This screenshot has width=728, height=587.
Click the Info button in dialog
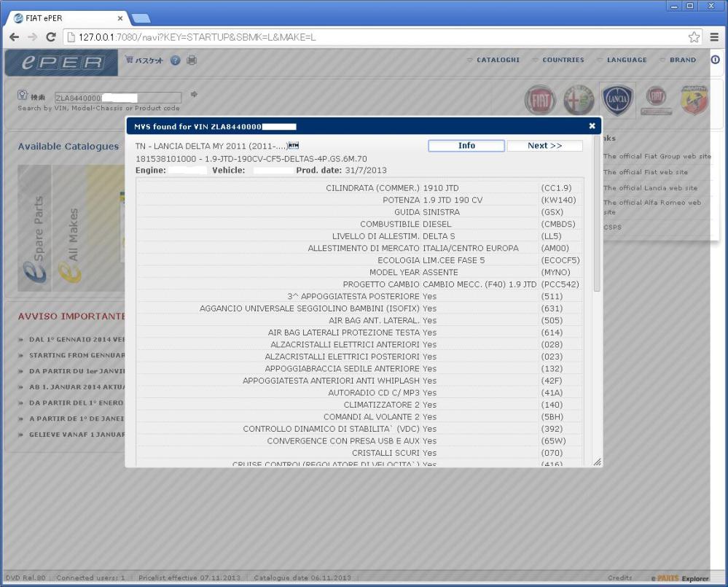click(466, 146)
